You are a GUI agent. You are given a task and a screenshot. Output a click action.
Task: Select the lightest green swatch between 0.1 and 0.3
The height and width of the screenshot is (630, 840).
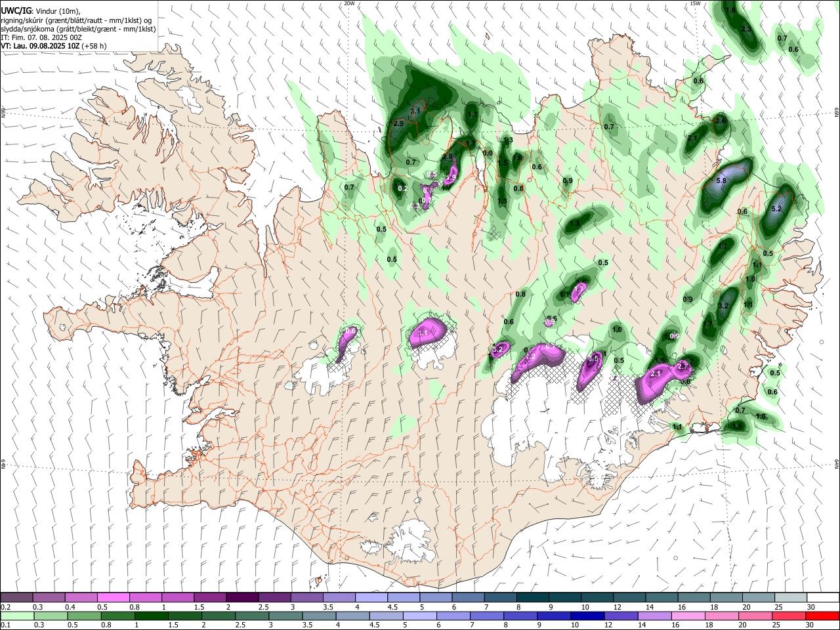pos(17,616)
